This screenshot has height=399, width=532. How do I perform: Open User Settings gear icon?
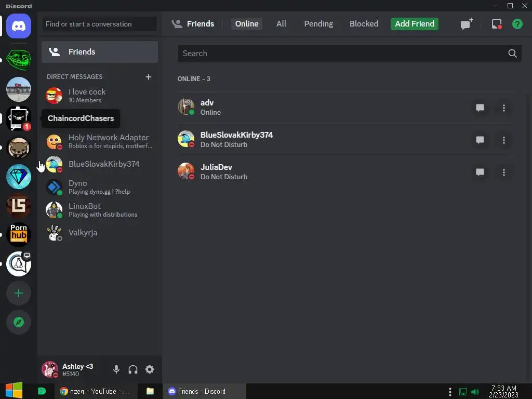150,369
